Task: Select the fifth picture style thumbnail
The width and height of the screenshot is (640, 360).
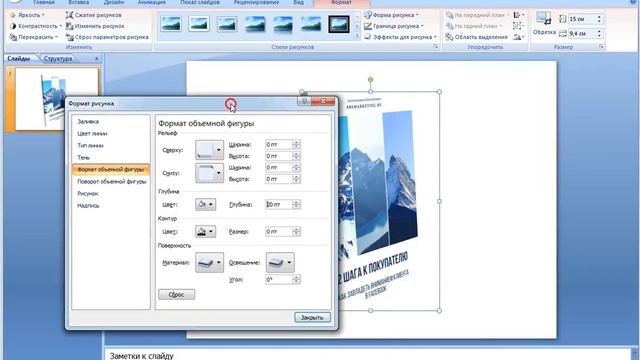Action: (x=283, y=24)
